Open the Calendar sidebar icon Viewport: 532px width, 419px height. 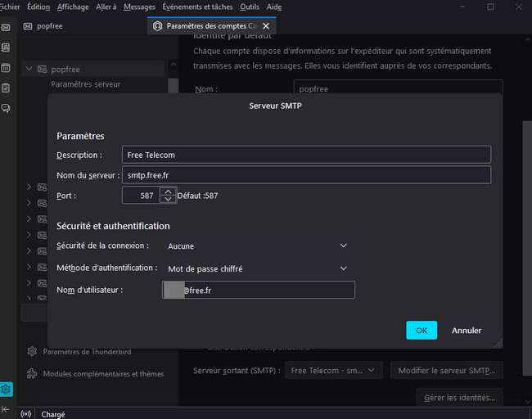6,68
